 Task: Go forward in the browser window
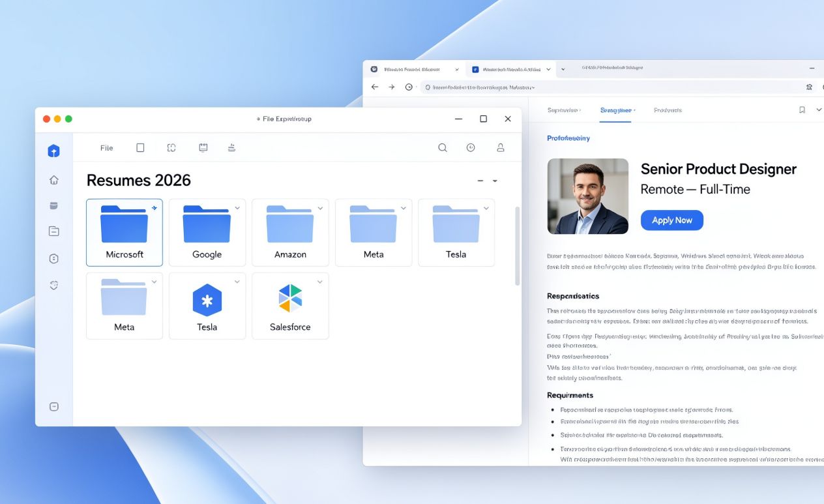(392, 87)
